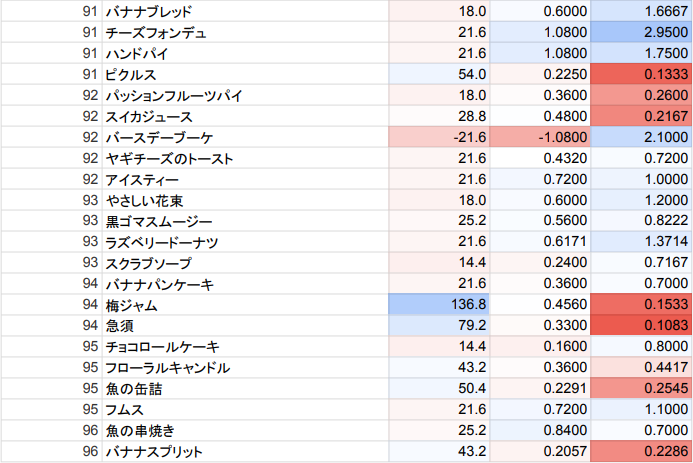Select the negative value -21.6 cell
Screen dimensions: 693x463
440,137
